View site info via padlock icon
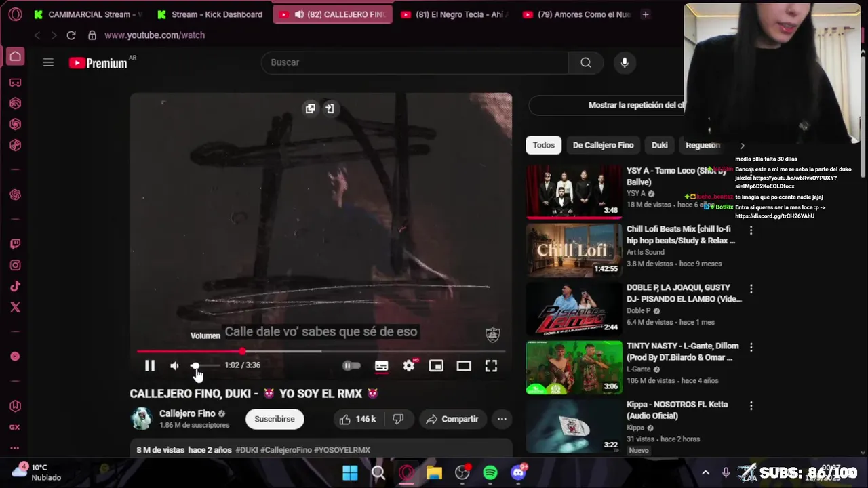 (x=92, y=35)
